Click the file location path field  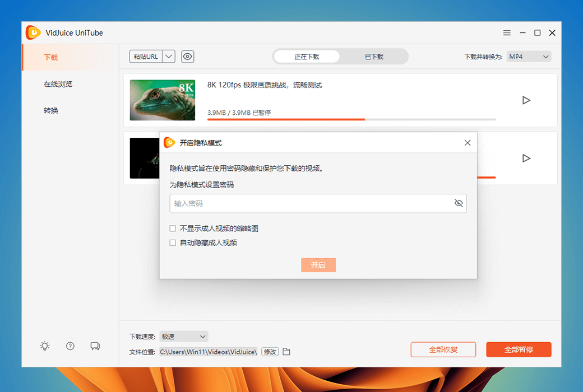209,352
